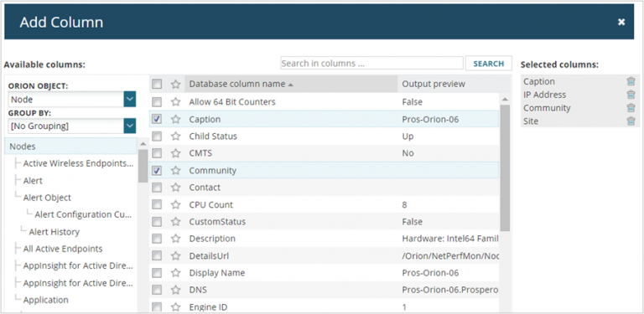Close the Add Column dialog
644x314 pixels.
[x=621, y=22]
